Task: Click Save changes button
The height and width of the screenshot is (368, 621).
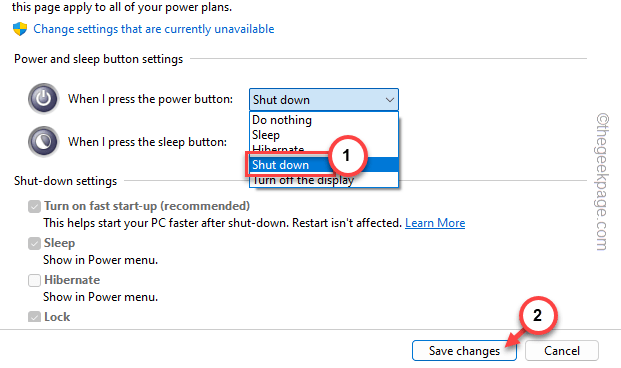Action: (x=464, y=351)
